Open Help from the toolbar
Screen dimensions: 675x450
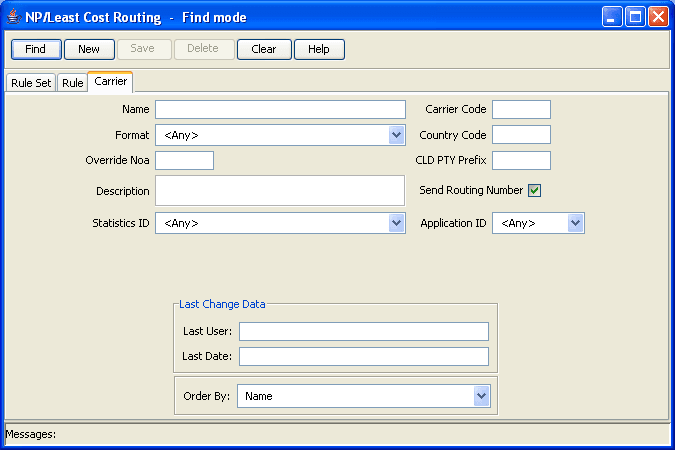click(x=319, y=49)
